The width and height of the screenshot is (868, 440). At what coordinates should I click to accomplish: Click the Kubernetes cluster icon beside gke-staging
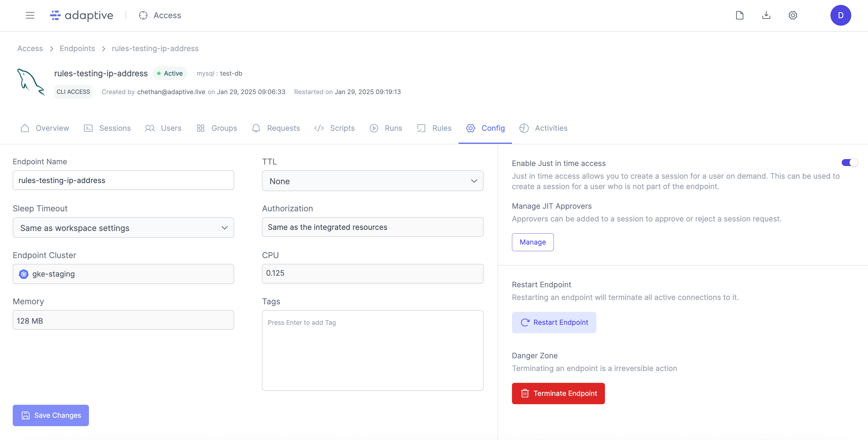point(24,274)
